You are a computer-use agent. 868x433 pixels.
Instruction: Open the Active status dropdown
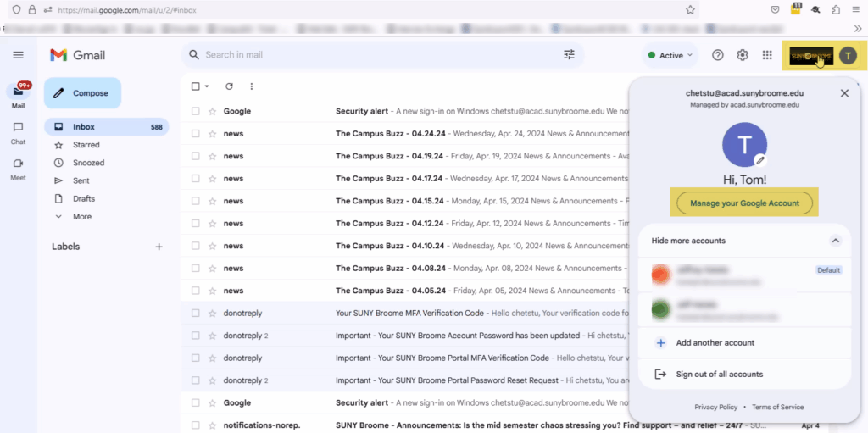pyautogui.click(x=670, y=55)
